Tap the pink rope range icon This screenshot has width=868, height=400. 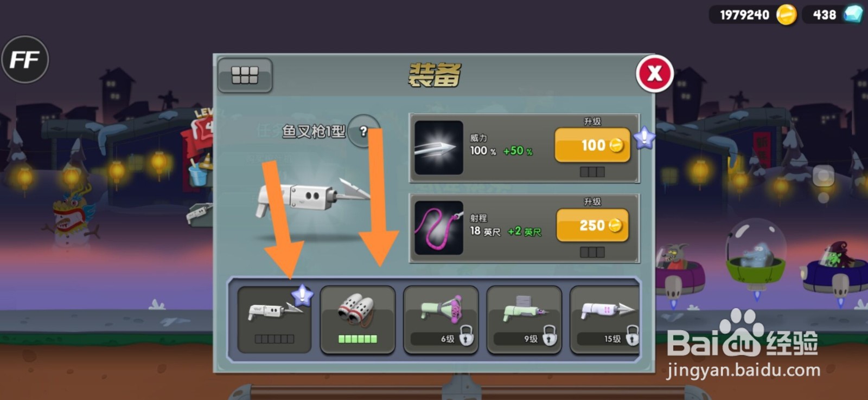click(439, 228)
